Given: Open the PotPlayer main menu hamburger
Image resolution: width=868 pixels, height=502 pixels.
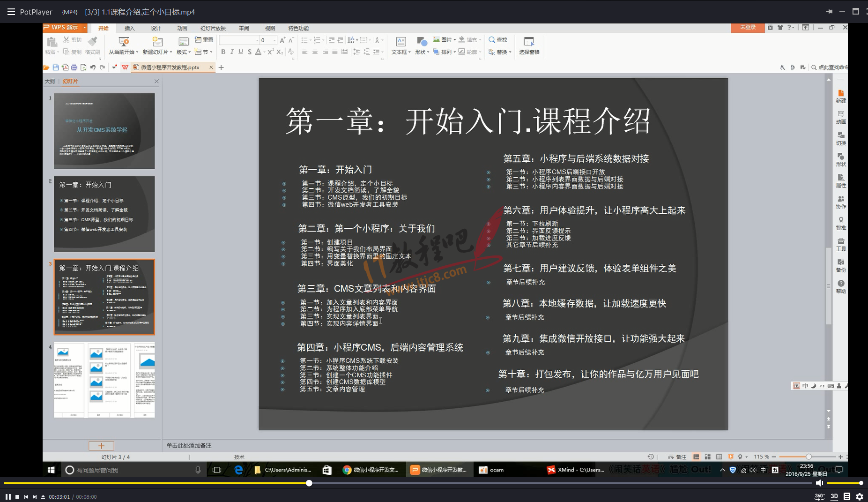Looking at the screenshot, I should click(x=11, y=12).
